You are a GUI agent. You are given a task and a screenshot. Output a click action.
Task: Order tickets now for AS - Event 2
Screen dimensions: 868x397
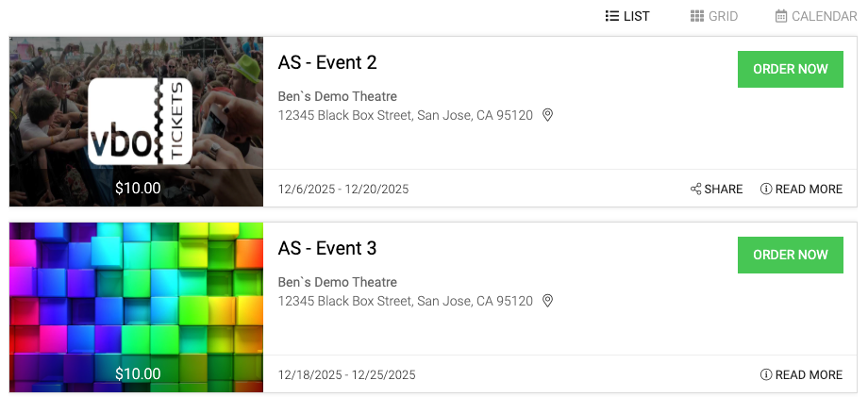tap(791, 69)
